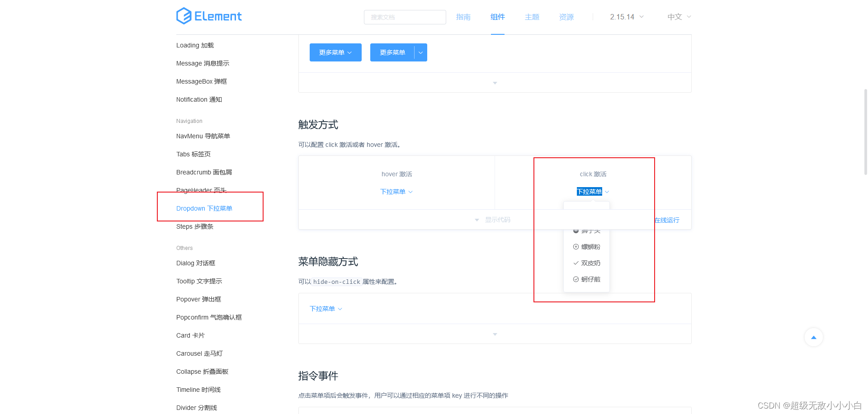The image size is (868, 414).
Task: Click the first 更多菜单 dropdown button
Action: [x=335, y=52]
